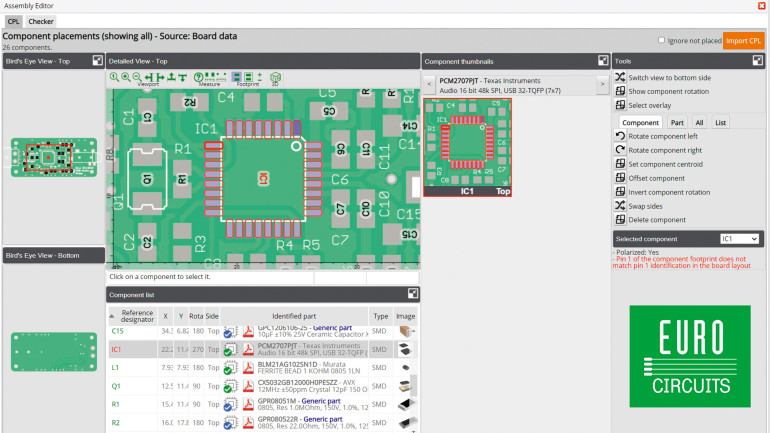Click the Rotate component left icon
Image resolution: width=770 pixels, height=433 pixels.
coord(620,136)
